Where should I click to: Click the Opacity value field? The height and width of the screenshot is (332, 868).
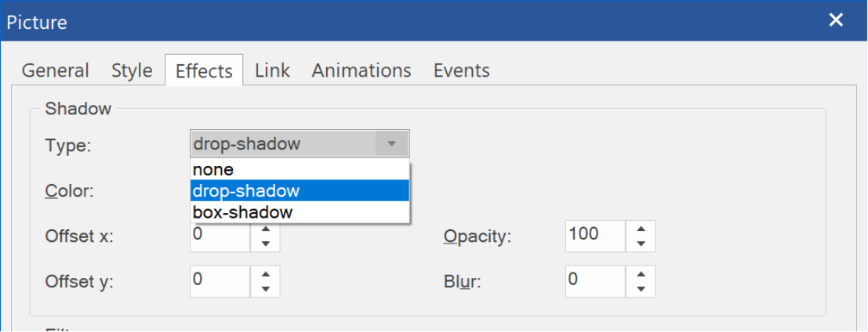click(594, 235)
